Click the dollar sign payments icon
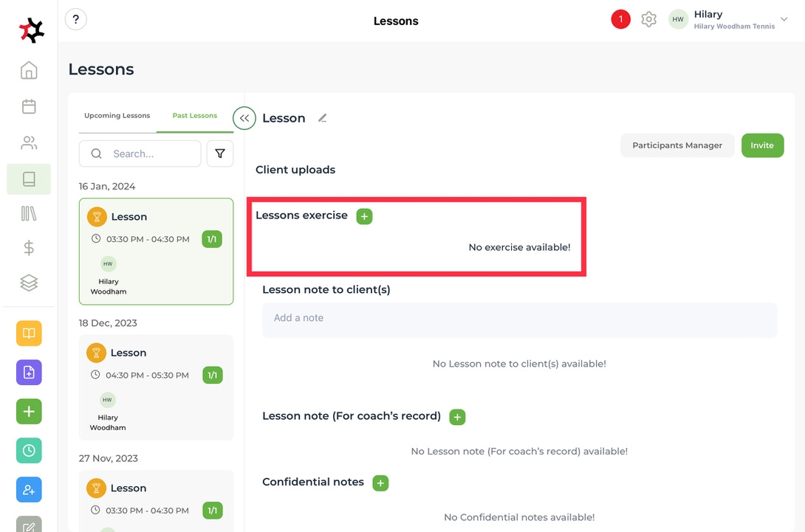 29,248
